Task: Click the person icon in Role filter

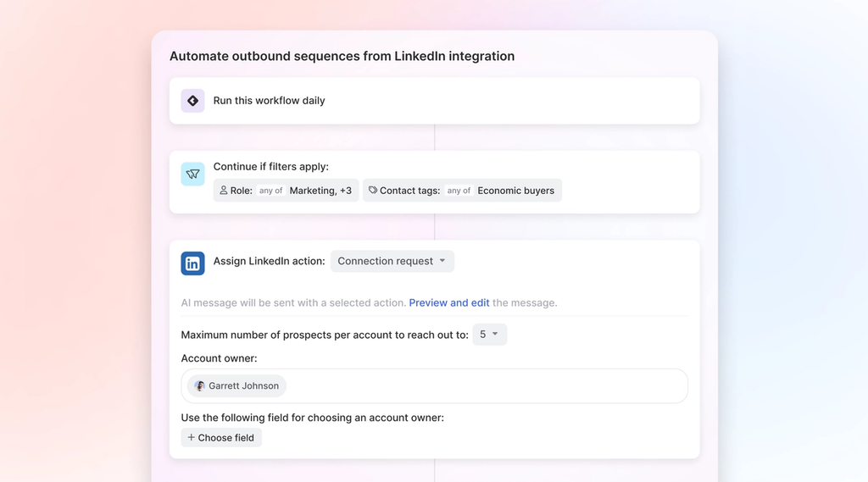Action: [223, 191]
